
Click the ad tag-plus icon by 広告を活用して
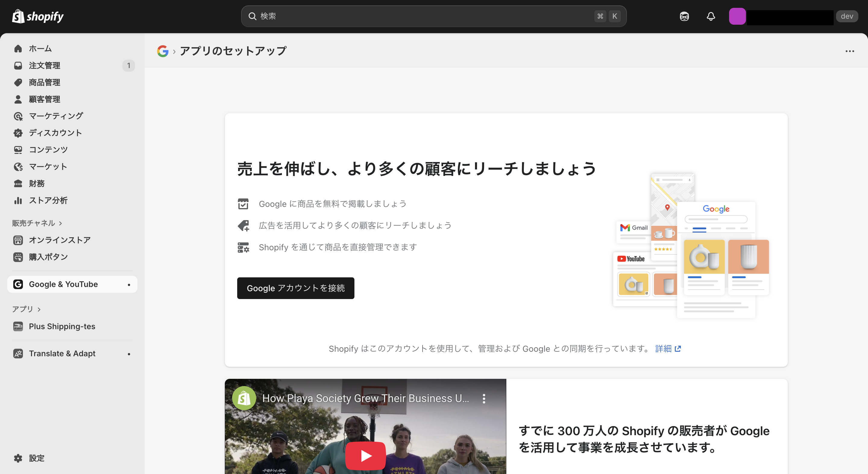coord(243,226)
